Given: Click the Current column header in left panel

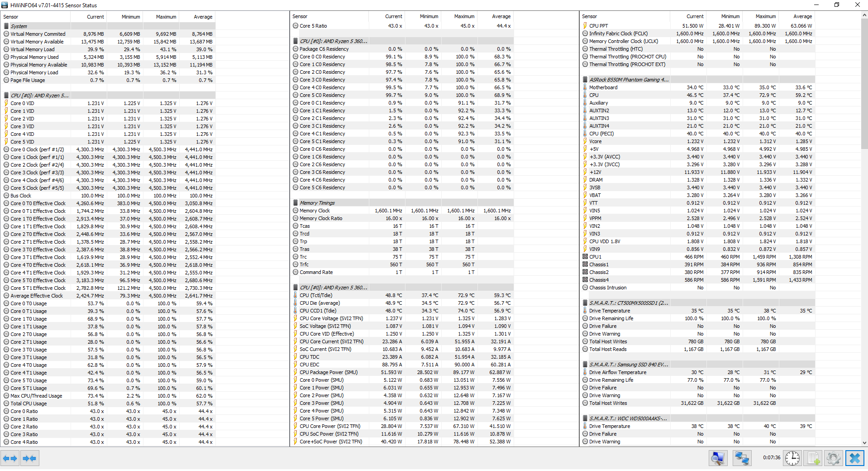Looking at the screenshot, I should click(89, 17).
